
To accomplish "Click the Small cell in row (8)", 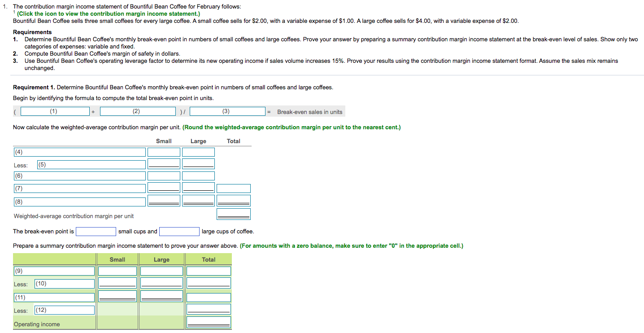I will 164,201.
